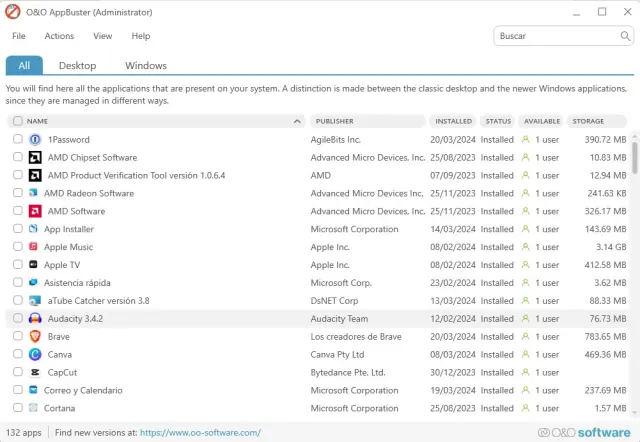Click the Canva app icon
This screenshot has height=442, width=640.
(34, 355)
